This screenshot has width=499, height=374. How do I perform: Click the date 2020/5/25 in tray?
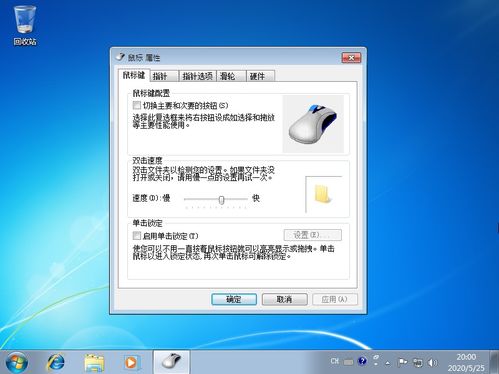coord(466,368)
